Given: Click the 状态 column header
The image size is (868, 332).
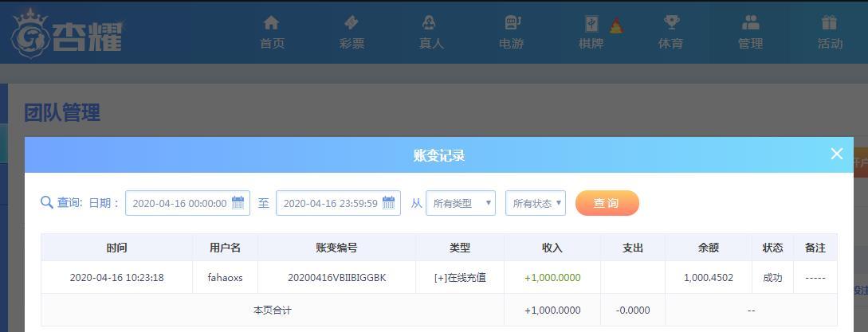Looking at the screenshot, I should point(773,248).
